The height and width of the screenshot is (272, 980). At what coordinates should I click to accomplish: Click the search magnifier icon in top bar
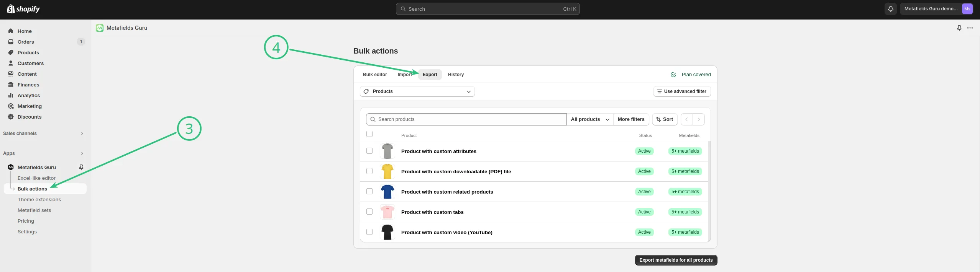click(403, 9)
